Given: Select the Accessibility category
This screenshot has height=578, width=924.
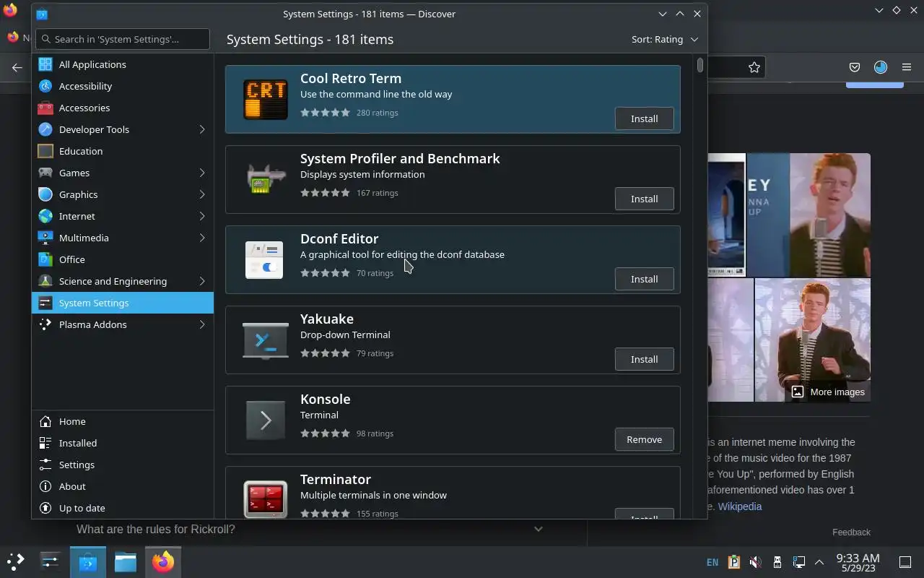Looking at the screenshot, I should click(123, 86).
